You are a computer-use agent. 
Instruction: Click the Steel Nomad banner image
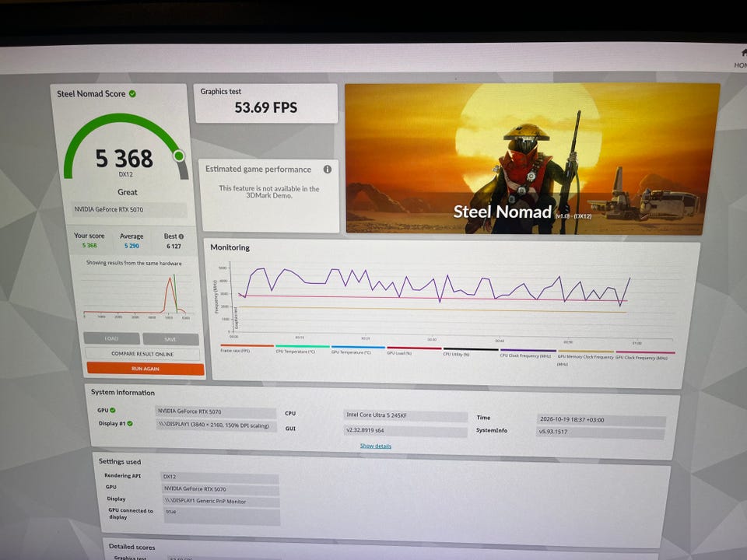[x=532, y=159]
